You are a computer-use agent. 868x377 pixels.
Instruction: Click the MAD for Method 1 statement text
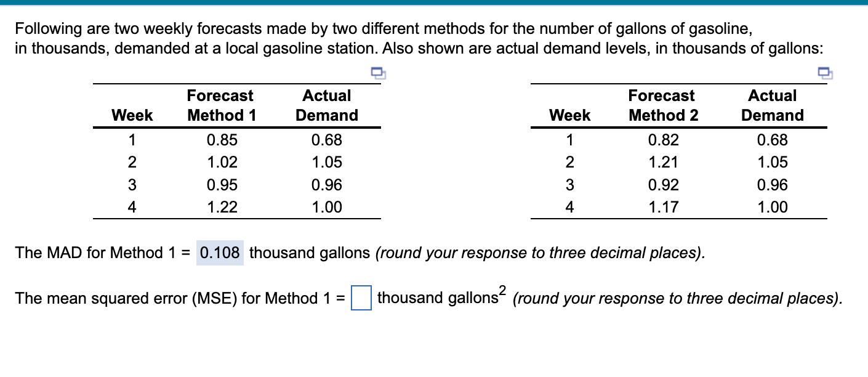click(98, 253)
